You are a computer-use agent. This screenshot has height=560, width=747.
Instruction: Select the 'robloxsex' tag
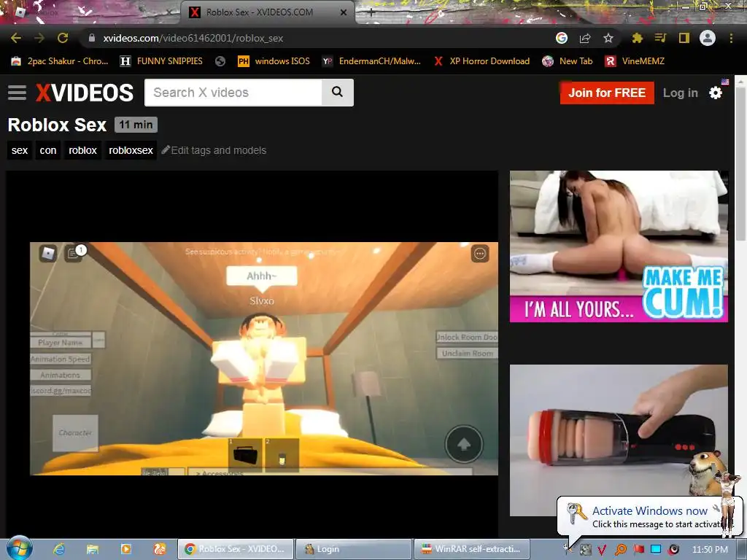(131, 150)
